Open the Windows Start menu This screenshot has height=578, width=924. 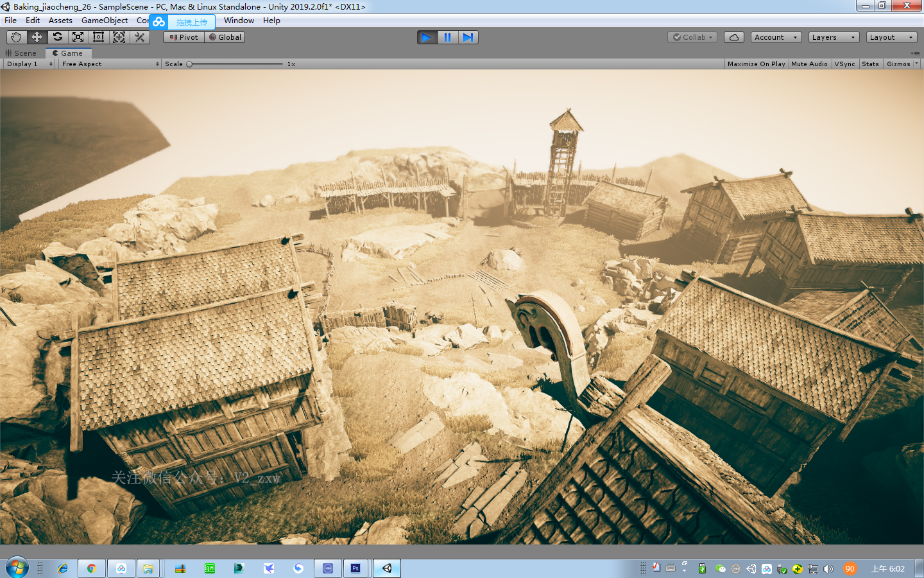(x=17, y=568)
